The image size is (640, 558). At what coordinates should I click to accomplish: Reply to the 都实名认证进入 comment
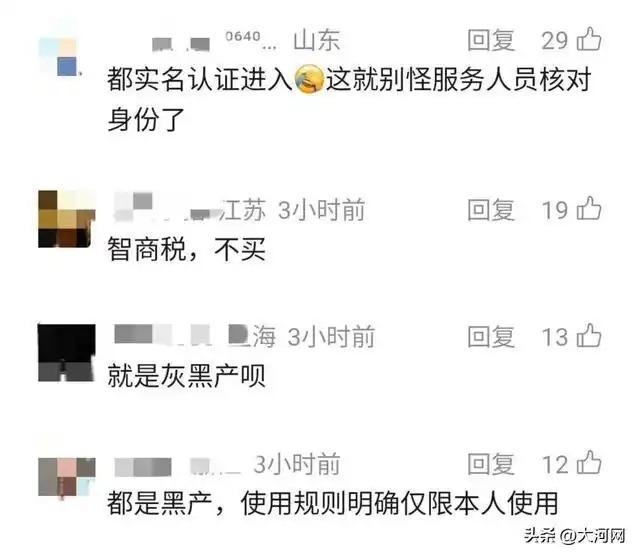click(x=491, y=40)
